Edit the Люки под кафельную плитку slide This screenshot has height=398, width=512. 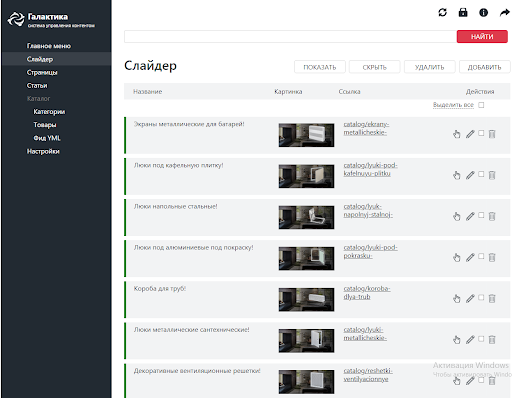click(x=470, y=175)
